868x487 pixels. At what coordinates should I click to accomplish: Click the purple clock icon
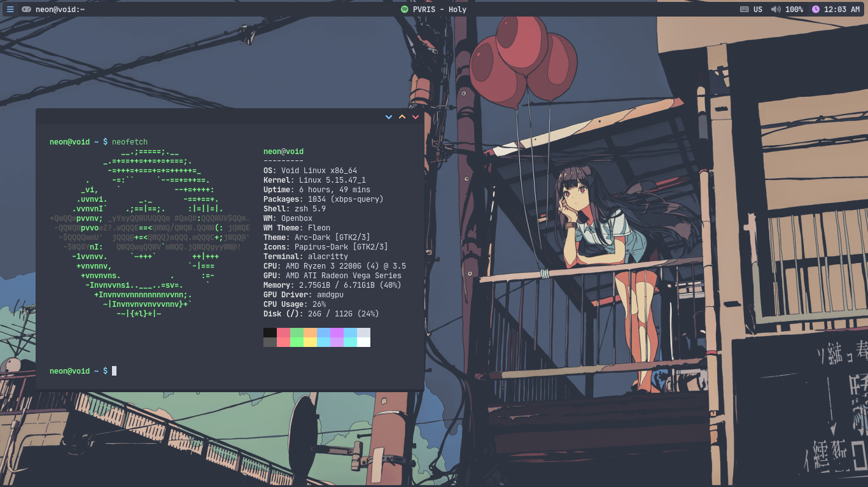coord(815,10)
